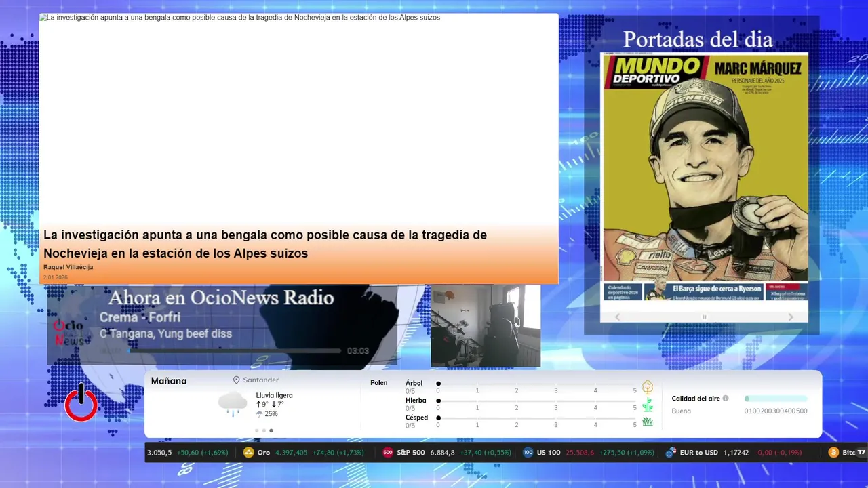The image size is (868, 488).
Task: Show previous front page in Portadas slideshow
Action: pos(618,317)
